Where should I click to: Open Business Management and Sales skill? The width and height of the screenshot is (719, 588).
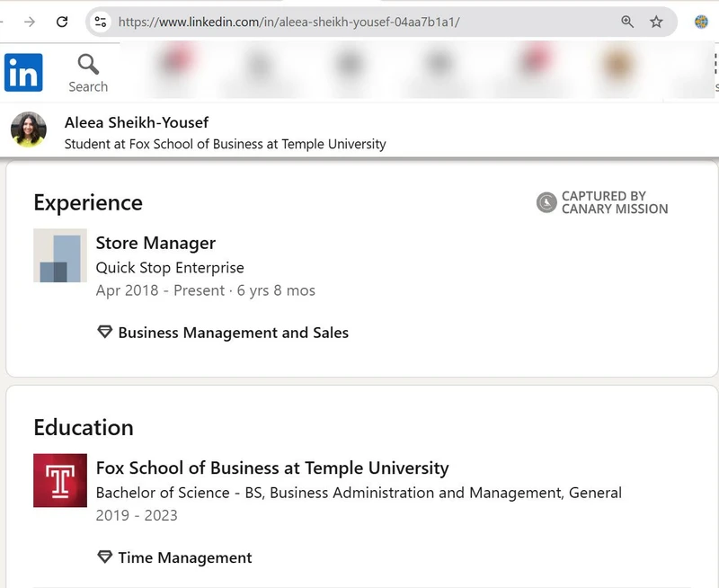coord(234,333)
